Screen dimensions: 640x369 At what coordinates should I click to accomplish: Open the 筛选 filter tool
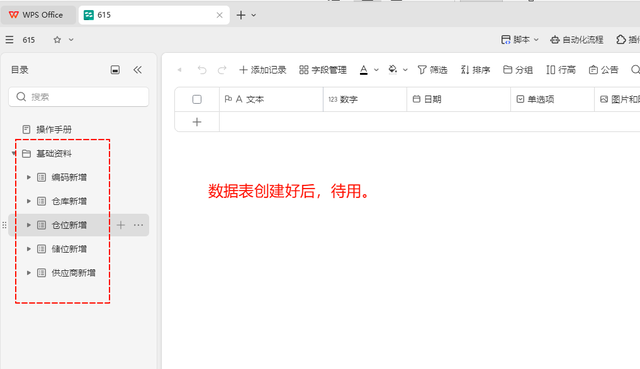(432, 70)
